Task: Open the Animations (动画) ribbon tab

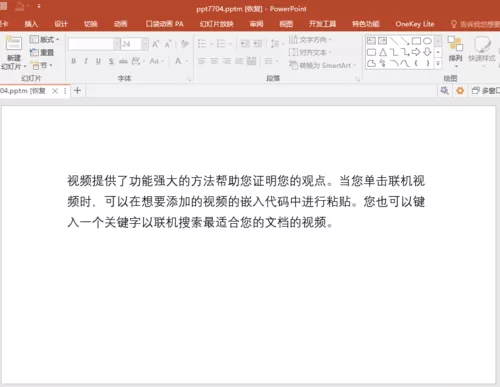Action: tap(120, 24)
